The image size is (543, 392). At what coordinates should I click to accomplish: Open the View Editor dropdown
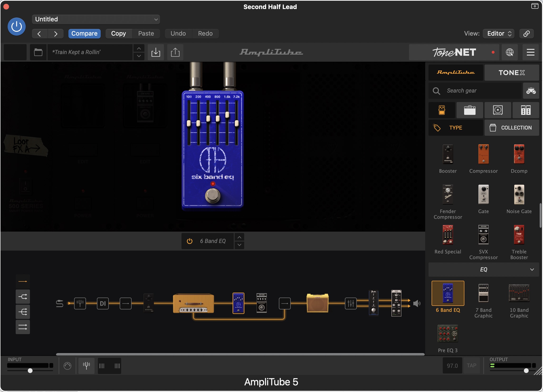(499, 33)
